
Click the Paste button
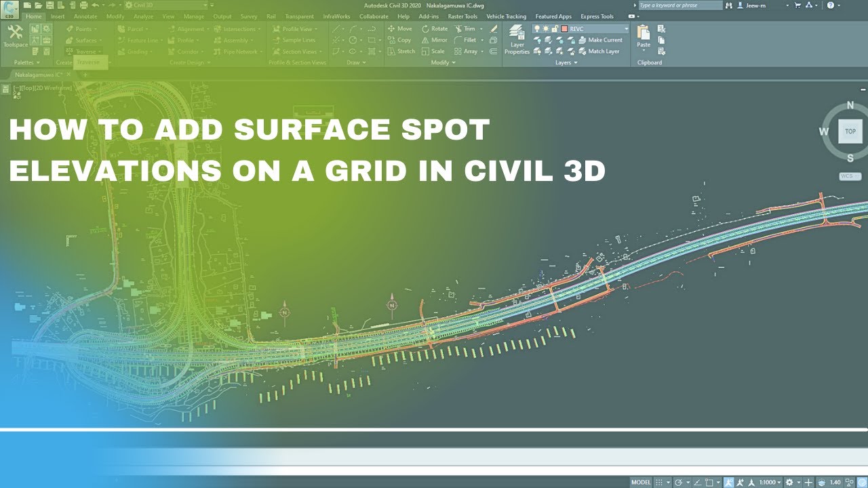click(644, 38)
